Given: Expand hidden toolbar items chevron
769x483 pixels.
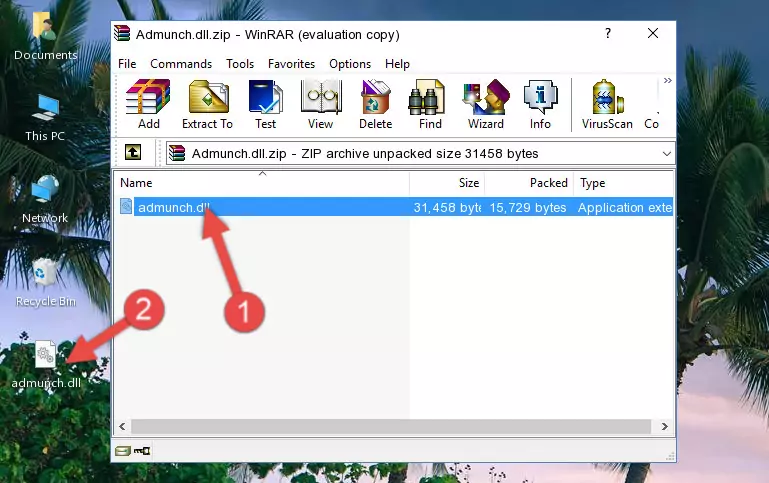Looking at the screenshot, I should click(667, 81).
